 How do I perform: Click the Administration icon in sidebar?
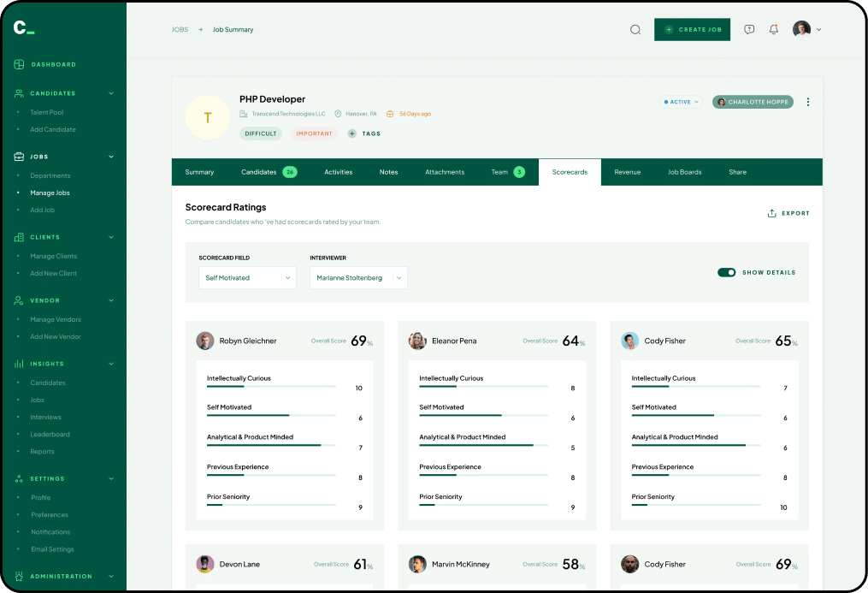[19, 577]
